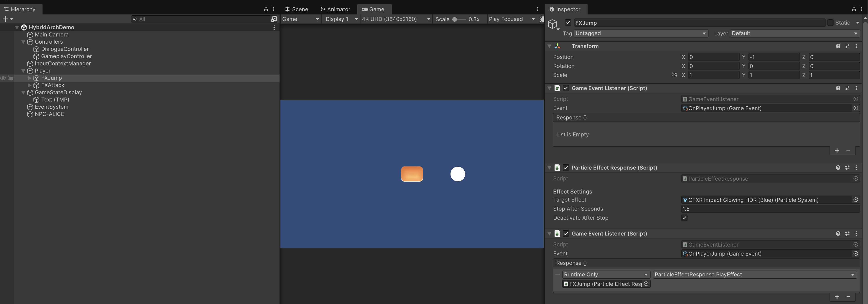
Task: Disable the Particle Effect Response script checkbox
Action: (x=566, y=168)
